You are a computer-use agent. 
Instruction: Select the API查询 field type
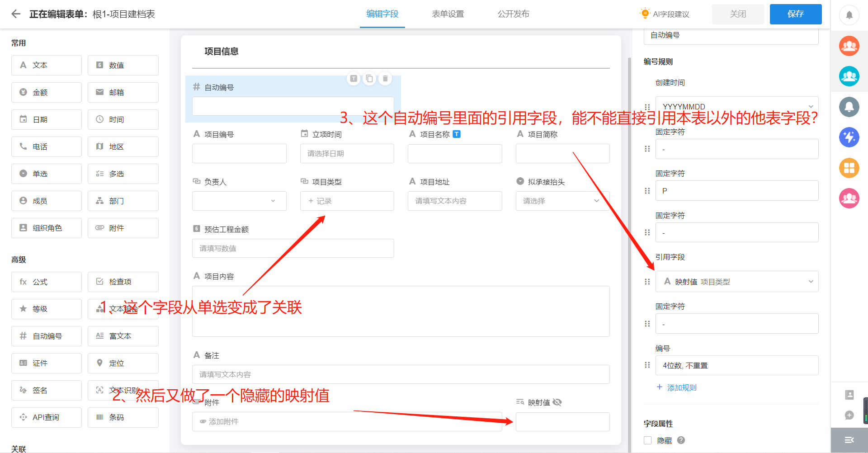click(x=46, y=417)
